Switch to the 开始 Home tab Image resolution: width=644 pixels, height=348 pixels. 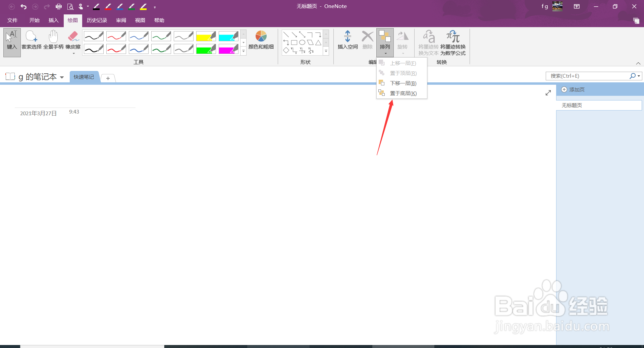click(34, 20)
